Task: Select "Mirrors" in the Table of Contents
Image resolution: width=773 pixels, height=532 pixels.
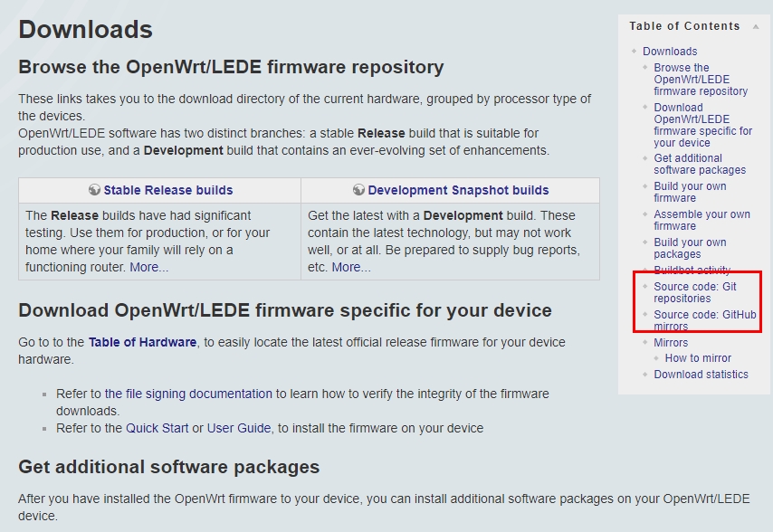Action: (671, 342)
